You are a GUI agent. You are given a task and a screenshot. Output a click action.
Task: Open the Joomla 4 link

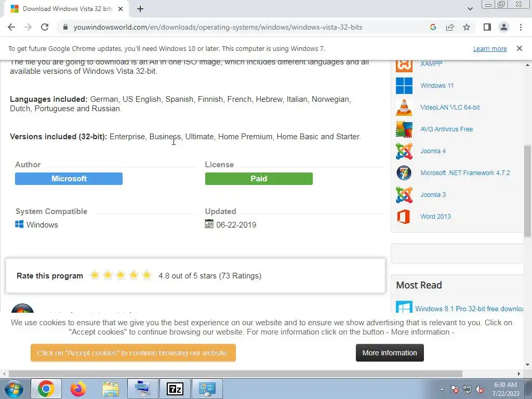(433, 151)
